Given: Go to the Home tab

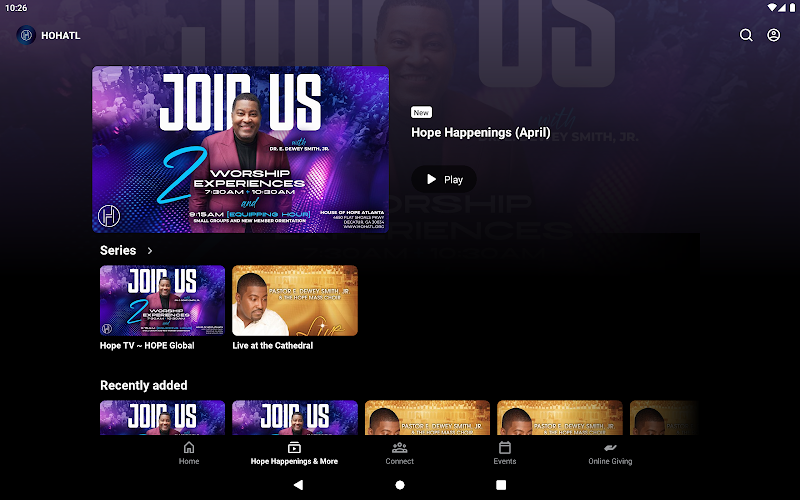Looking at the screenshot, I should (x=189, y=453).
